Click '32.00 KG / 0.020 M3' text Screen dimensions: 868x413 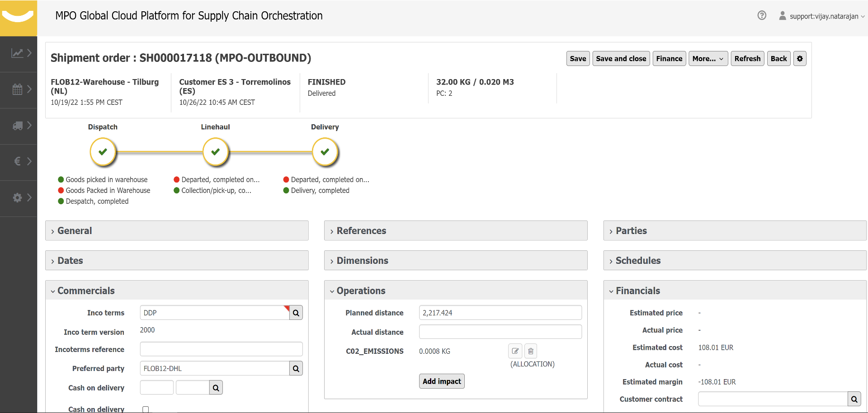tap(475, 82)
